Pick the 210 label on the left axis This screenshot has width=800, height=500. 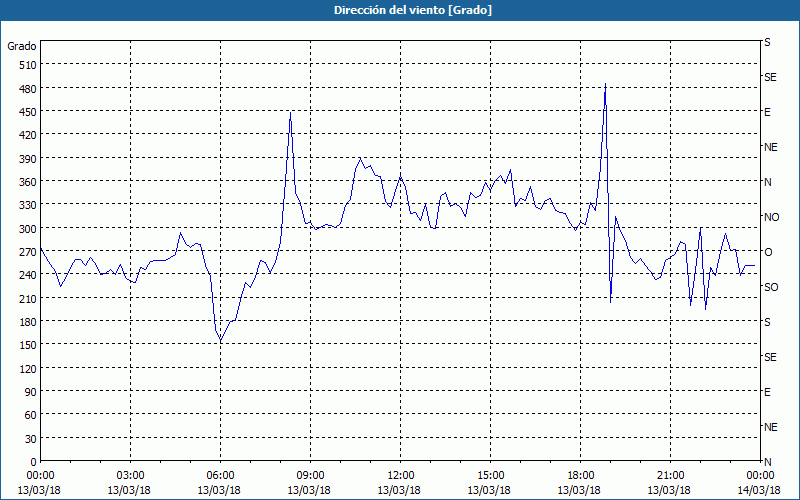[x=28, y=298]
